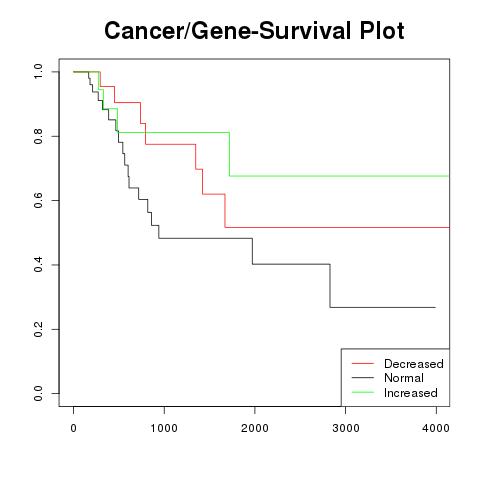Click the black Normal legend line
The width and height of the screenshot is (480, 480).
pyautogui.click(x=363, y=378)
